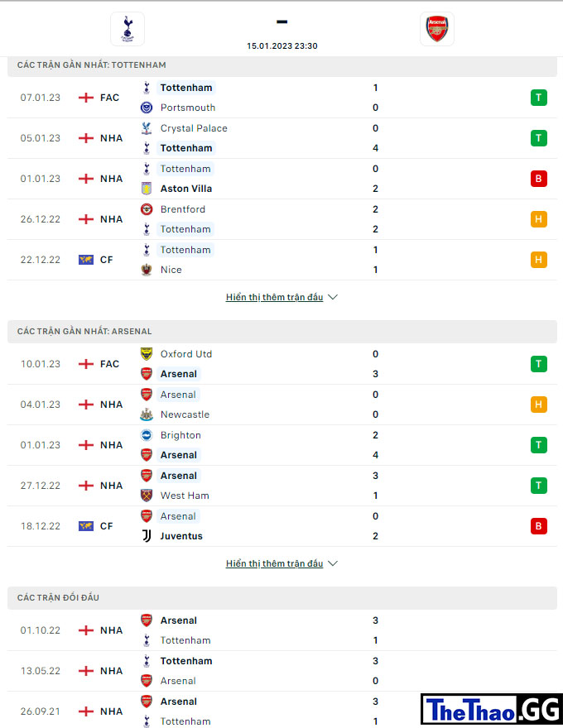The image size is (563, 728).
Task: Open the Arsenal vs Tottenham 01.10.22 match row
Action: tap(282, 630)
